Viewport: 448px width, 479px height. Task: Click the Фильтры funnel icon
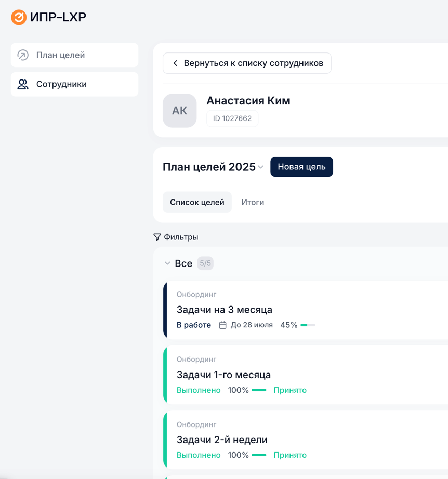[x=157, y=237]
